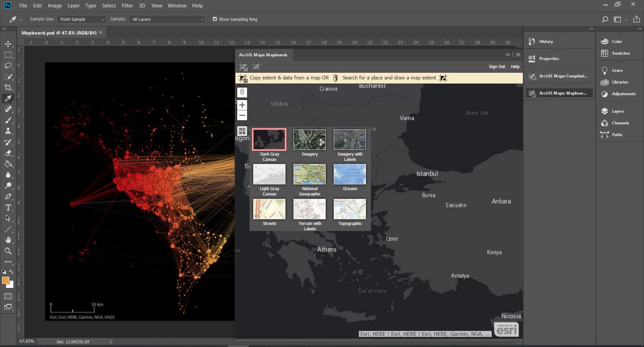Screen dimensions: 644x347
Task: Open the File menu
Action: pos(23,5)
